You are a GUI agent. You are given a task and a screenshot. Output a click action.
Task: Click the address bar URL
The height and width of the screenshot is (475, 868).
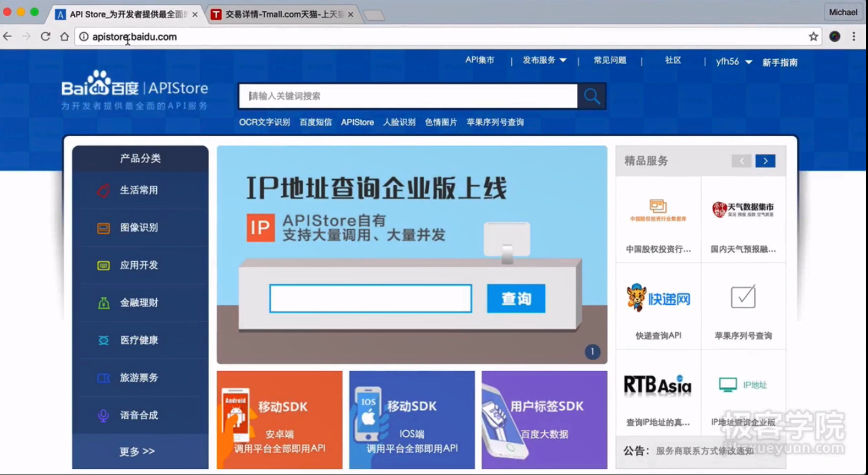[135, 36]
